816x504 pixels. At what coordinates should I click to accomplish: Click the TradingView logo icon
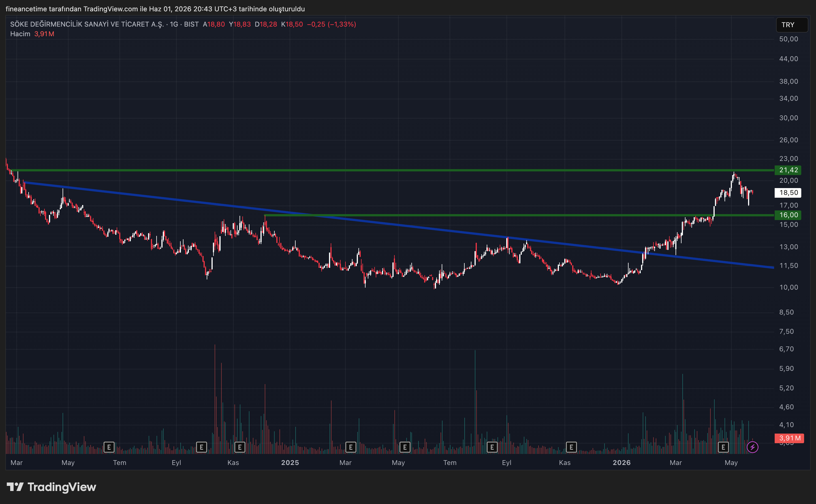15,487
